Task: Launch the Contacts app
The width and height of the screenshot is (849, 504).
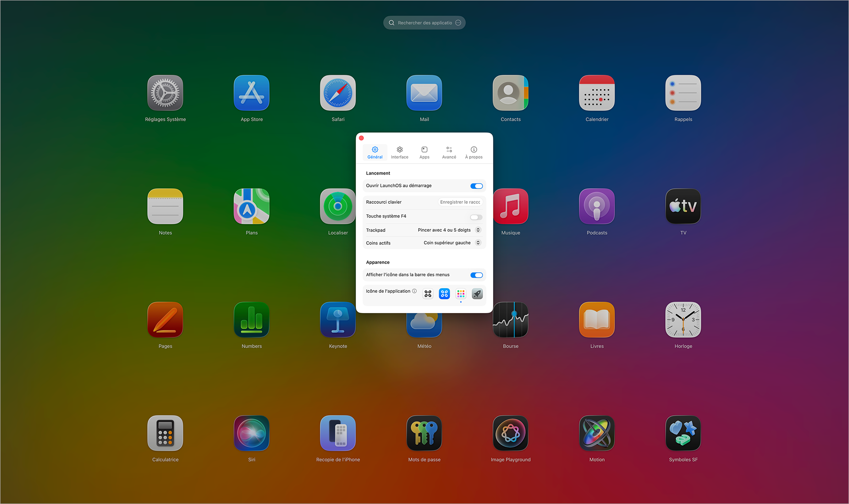Action: pos(511,93)
